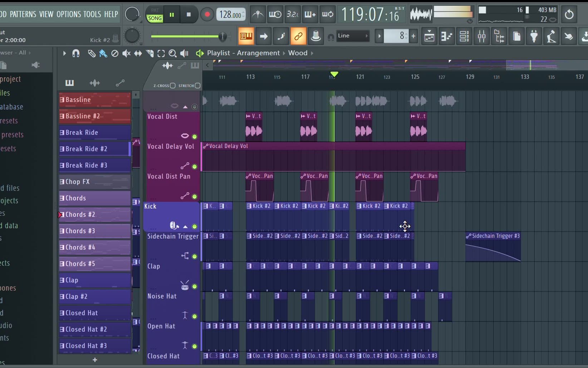The width and height of the screenshot is (588, 368).
Task: Select the Paint brush tool
Action: click(103, 53)
